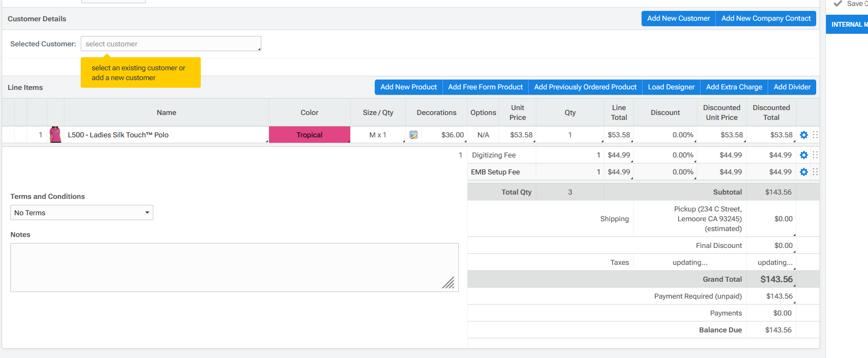Open the M x 1 size selector
The image size is (868, 358).
(x=378, y=135)
